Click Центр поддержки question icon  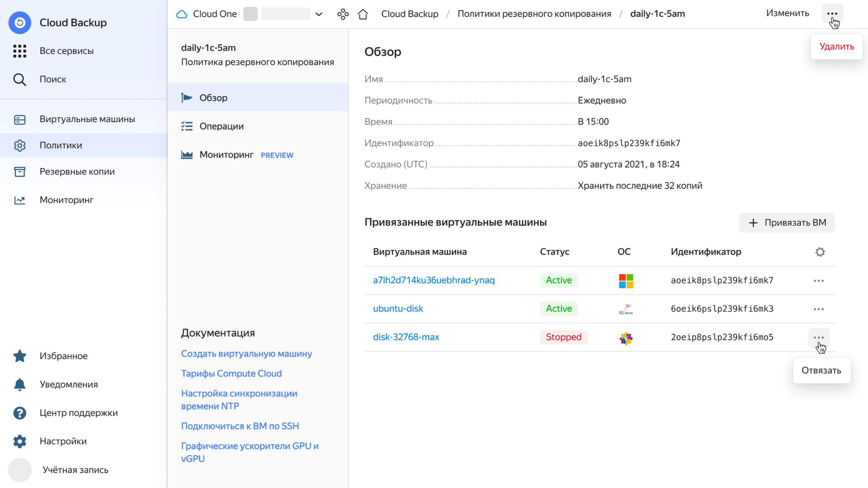click(20, 413)
